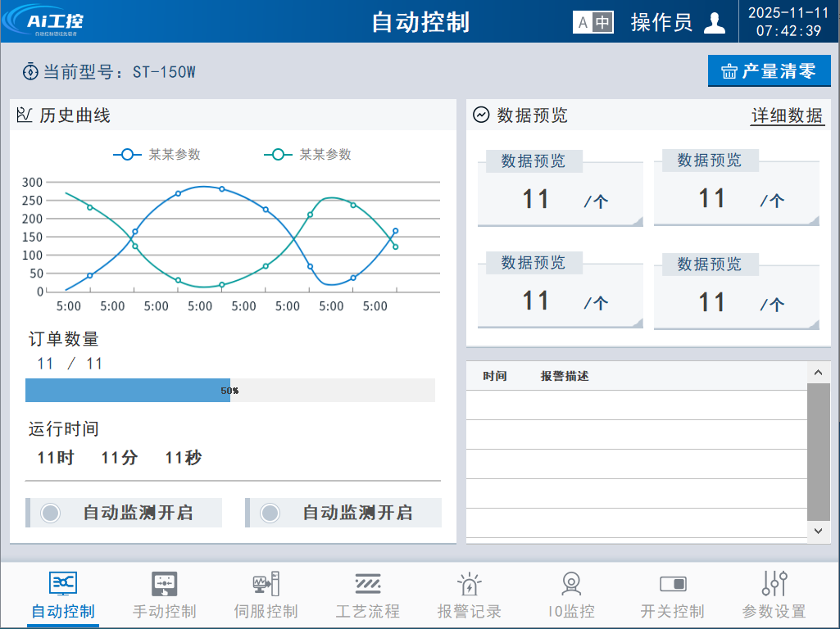The width and height of the screenshot is (840, 629).
Task: Open the IO监控 monitoring camera icon
Action: click(x=571, y=584)
